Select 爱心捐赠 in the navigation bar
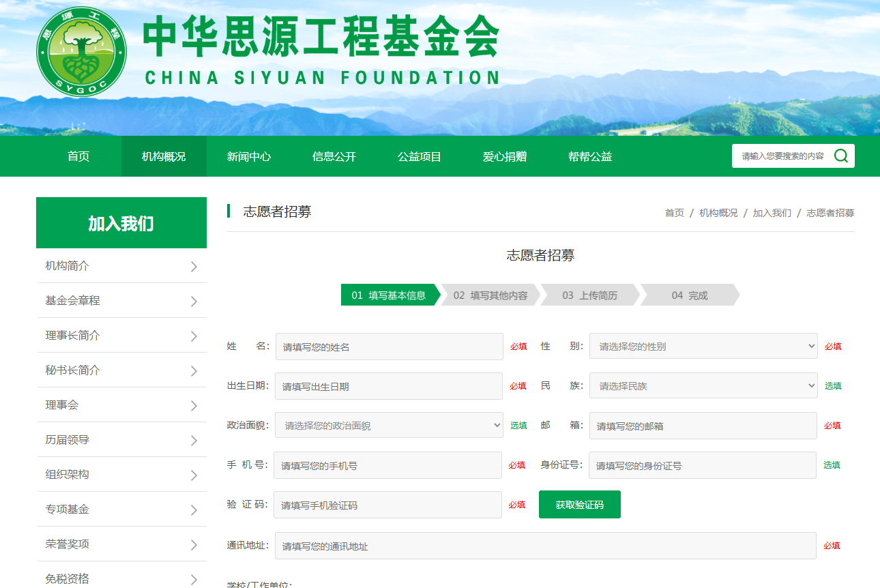880x588 pixels. (x=505, y=157)
